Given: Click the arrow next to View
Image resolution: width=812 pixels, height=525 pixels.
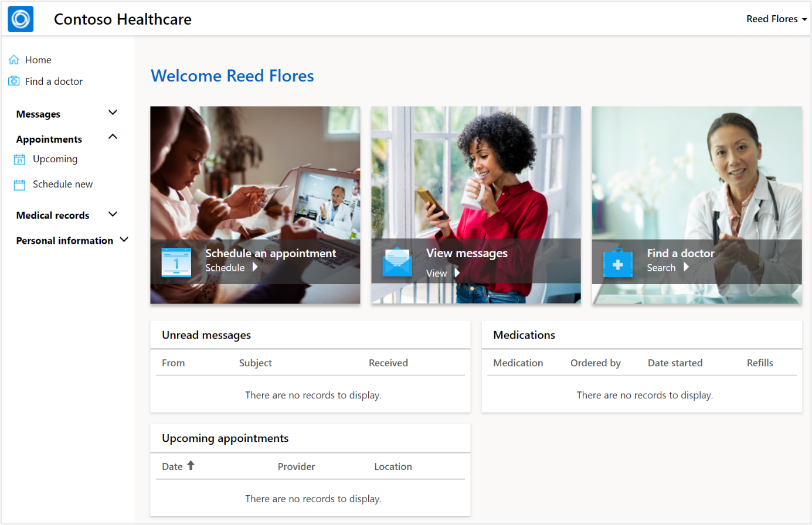Looking at the screenshot, I should pyautogui.click(x=457, y=273).
